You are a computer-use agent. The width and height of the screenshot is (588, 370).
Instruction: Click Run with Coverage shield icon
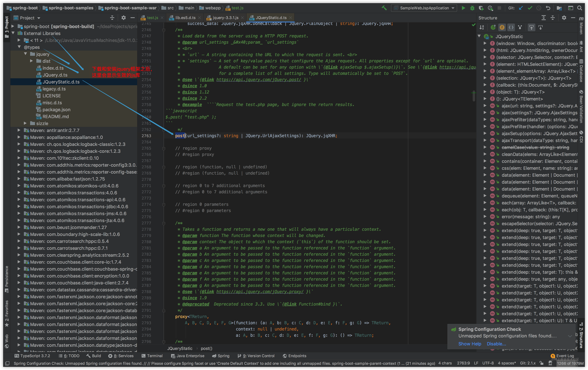[481, 8]
